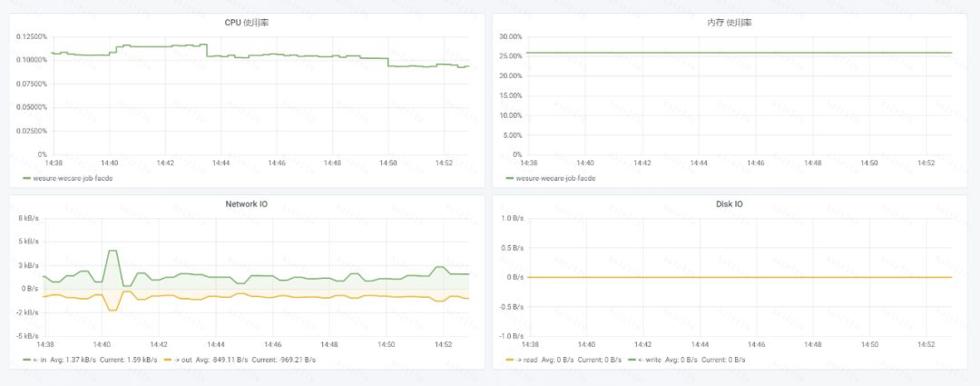Toggle the '<- in' series label in Network IO
This screenshot has width=980, height=386.
click(43, 360)
